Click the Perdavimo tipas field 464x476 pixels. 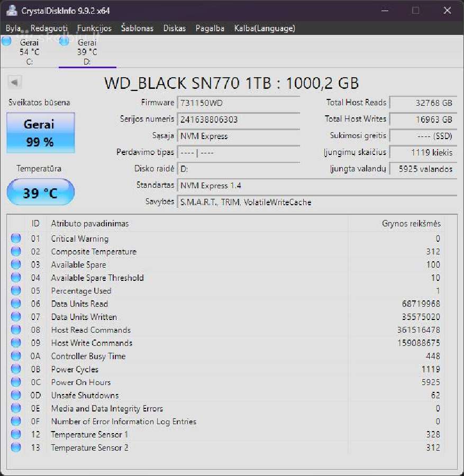click(239, 152)
